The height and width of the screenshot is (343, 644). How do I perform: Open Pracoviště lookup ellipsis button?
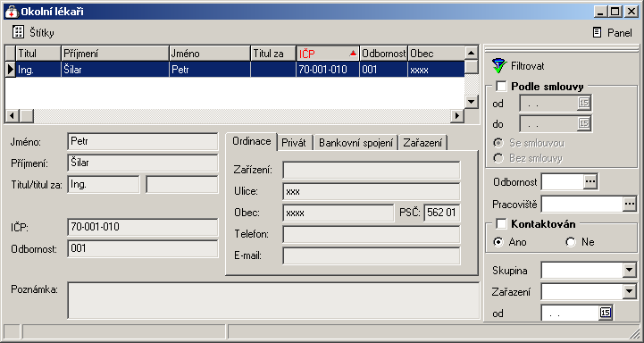[x=629, y=205]
